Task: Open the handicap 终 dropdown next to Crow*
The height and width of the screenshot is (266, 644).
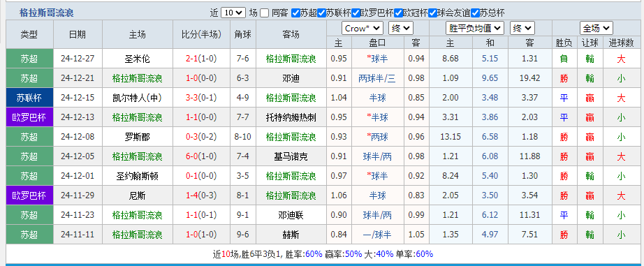Action: [x=401, y=29]
